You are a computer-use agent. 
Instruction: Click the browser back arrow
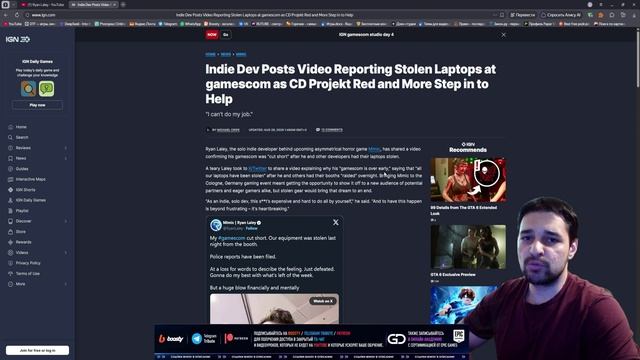pos(6,15)
